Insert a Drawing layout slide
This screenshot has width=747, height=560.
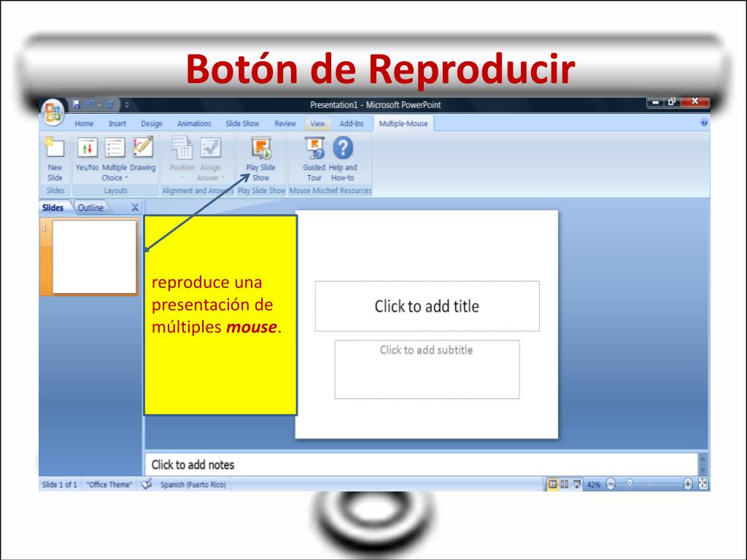(x=143, y=155)
